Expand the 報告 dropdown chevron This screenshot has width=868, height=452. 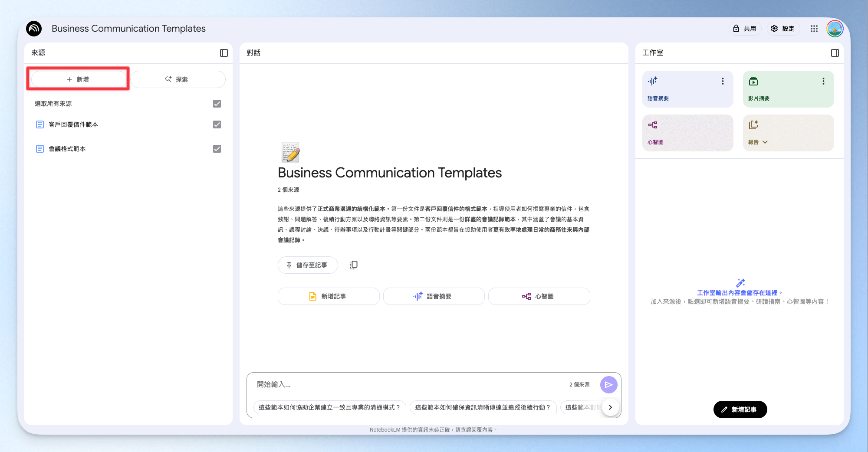click(x=765, y=142)
